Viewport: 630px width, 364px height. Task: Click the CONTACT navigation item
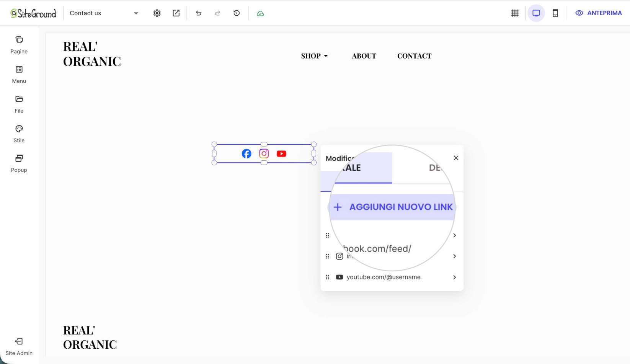point(414,56)
